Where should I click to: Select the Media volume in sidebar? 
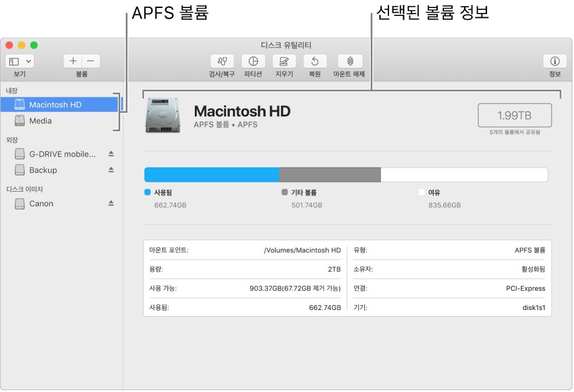(x=59, y=121)
